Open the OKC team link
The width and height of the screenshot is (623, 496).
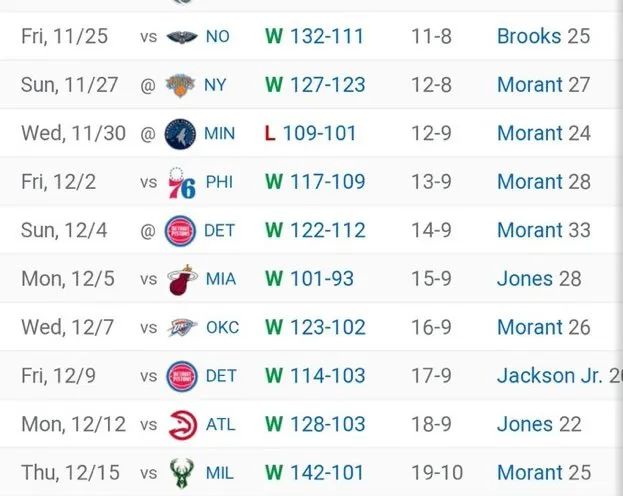[x=222, y=328]
